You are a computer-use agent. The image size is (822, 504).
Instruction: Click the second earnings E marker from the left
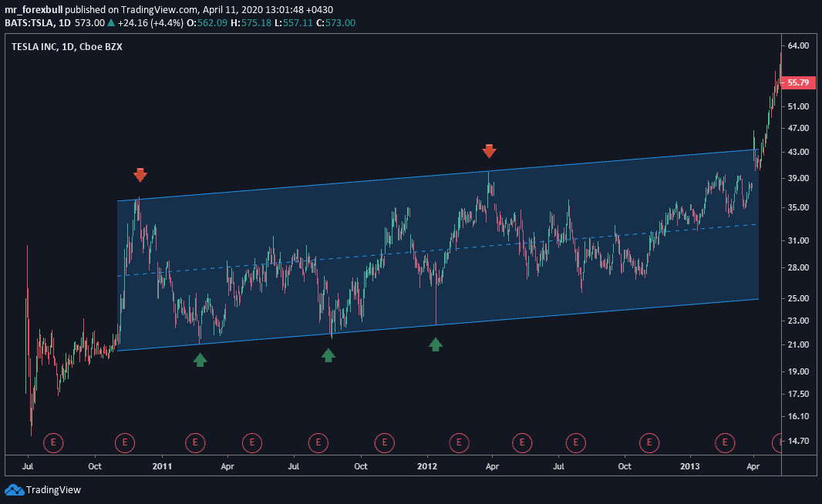point(125,442)
